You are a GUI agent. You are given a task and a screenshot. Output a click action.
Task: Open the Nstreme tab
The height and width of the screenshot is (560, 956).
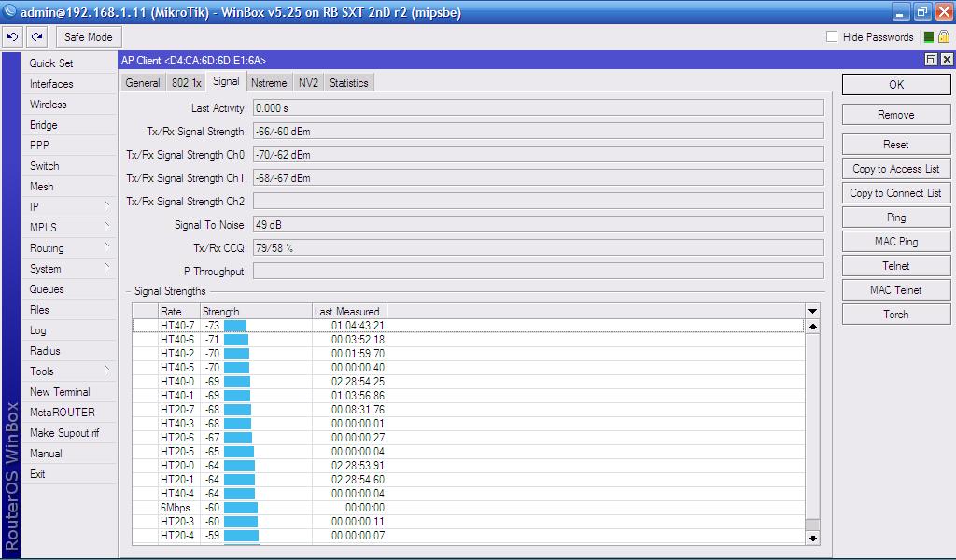click(x=269, y=83)
